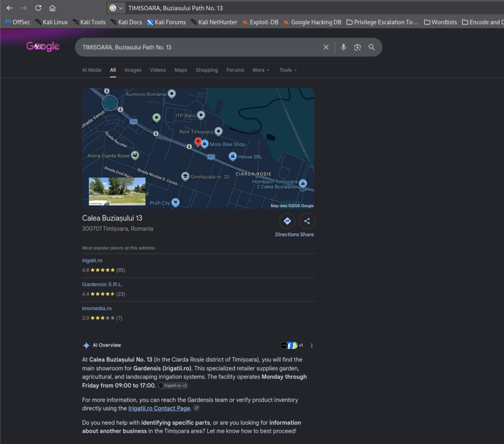Click the AI Overview sparkle icon

coord(86,345)
